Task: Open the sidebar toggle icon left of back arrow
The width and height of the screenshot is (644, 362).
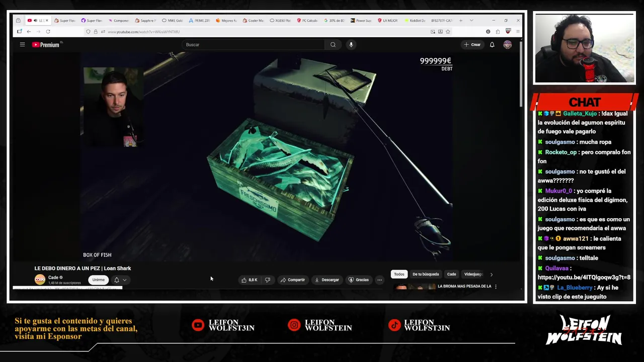Action: point(19,32)
